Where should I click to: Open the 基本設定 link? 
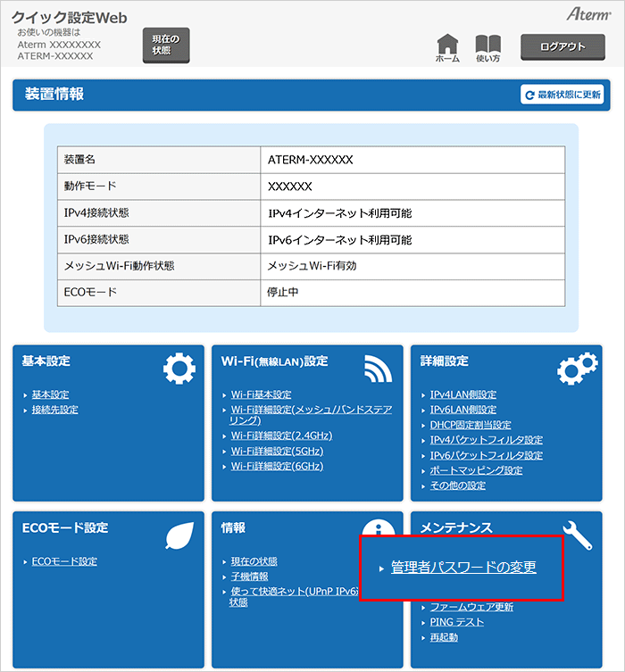(x=50, y=394)
